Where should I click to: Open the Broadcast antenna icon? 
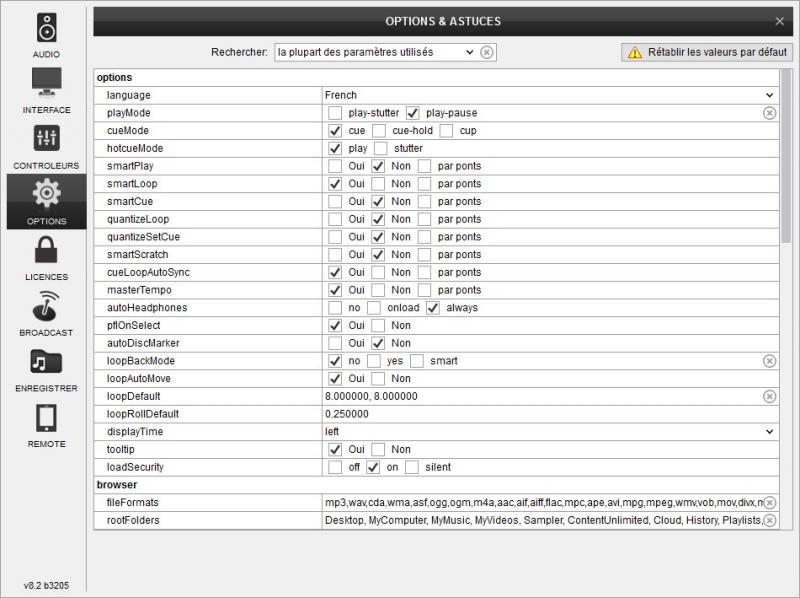click(46, 306)
